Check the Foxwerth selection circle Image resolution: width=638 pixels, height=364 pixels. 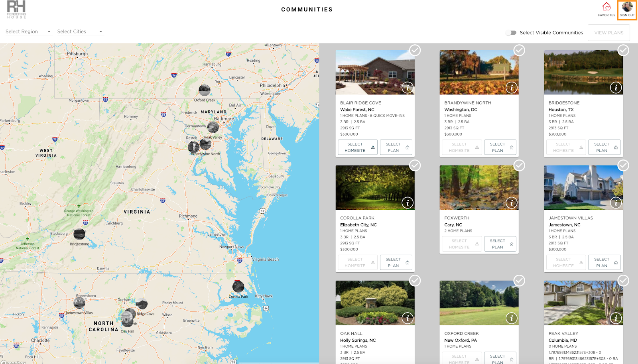pos(519,165)
